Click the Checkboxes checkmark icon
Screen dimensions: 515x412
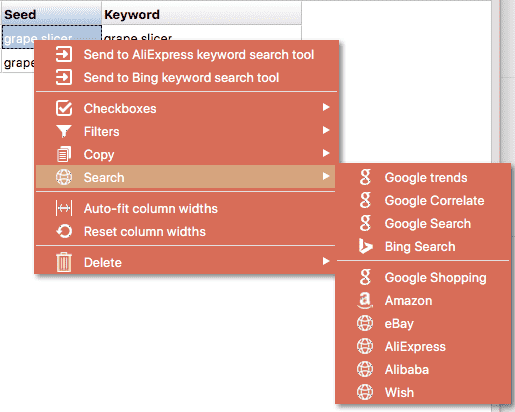click(64, 108)
